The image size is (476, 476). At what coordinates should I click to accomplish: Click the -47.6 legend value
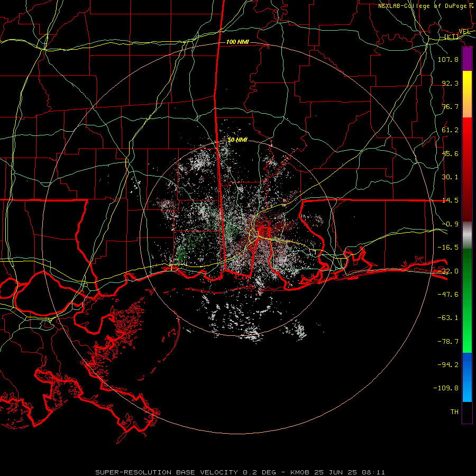[x=448, y=295]
